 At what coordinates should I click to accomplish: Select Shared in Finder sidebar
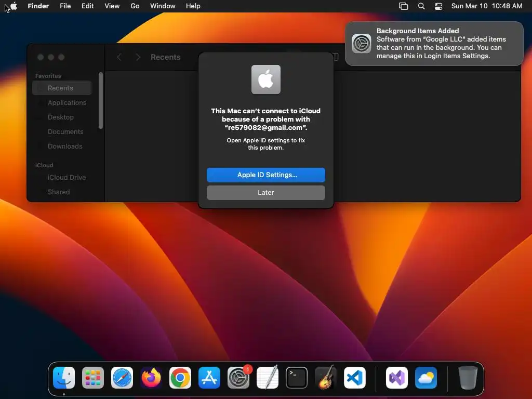point(62,192)
